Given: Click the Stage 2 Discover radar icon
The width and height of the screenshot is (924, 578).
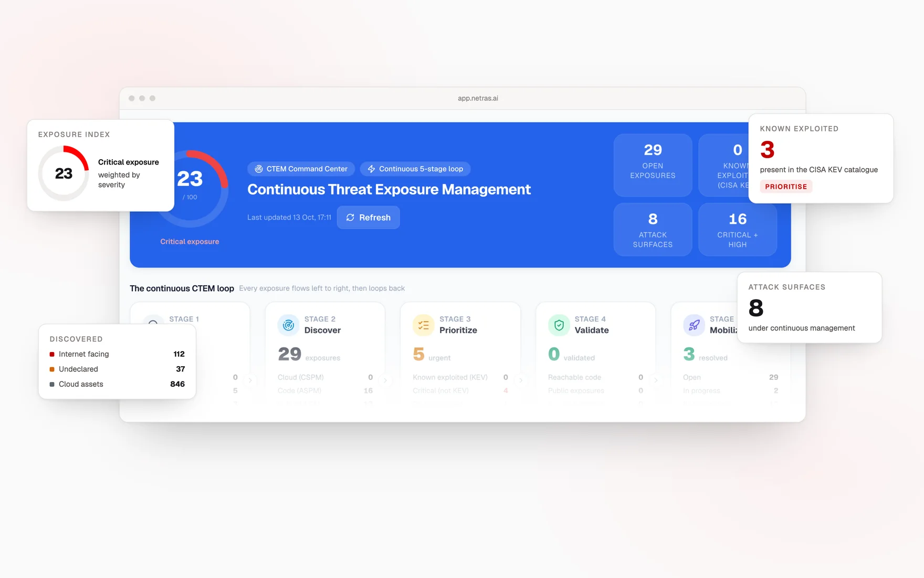Looking at the screenshot, I should [288, 325].
